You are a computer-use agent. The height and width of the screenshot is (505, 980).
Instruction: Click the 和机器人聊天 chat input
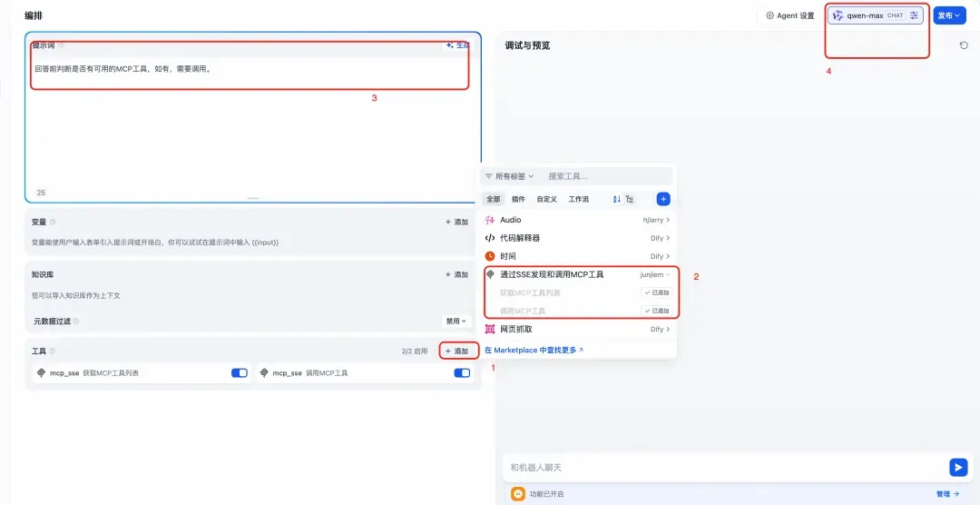click(725, 468)
